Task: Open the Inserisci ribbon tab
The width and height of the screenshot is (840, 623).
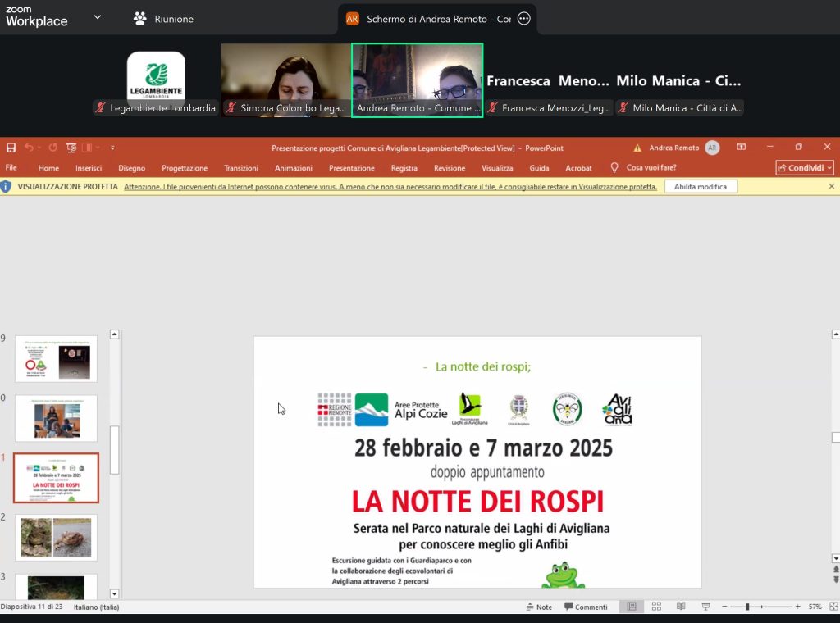Action: tap(89, 168)
